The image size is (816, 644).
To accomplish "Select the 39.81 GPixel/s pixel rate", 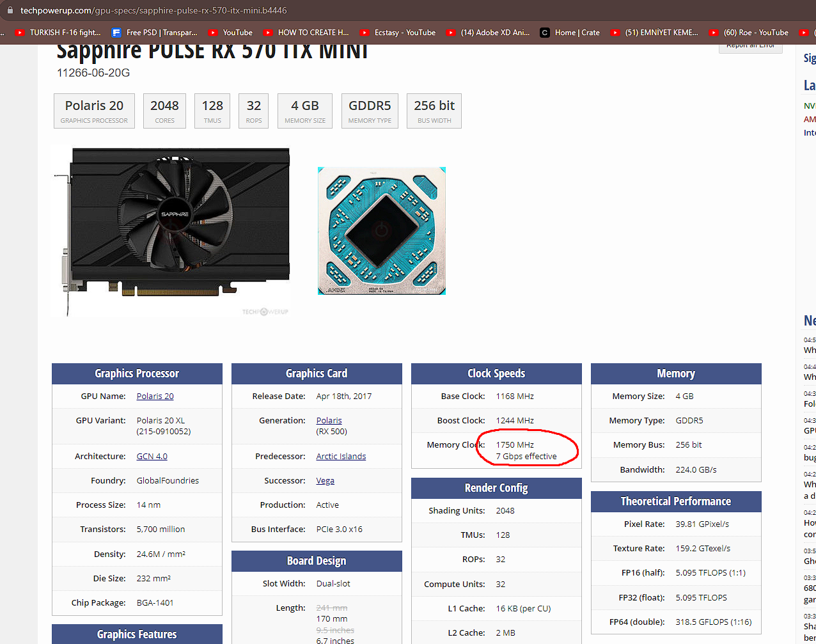I will pos(702,524).
